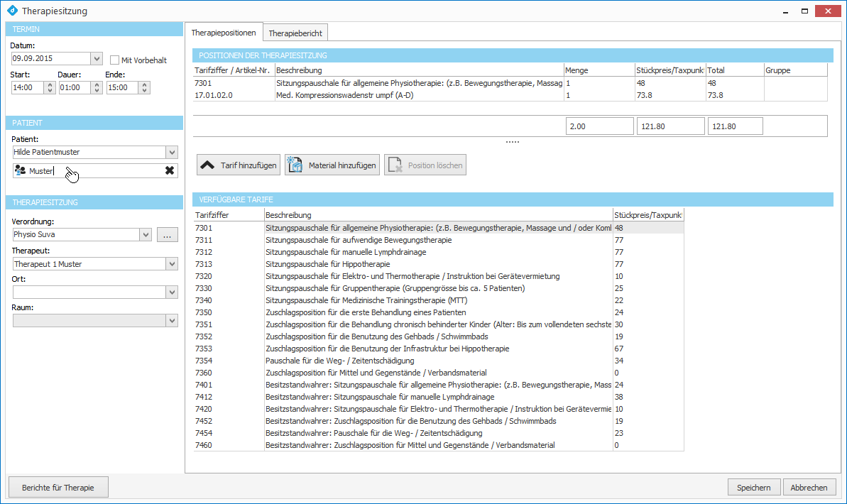Select the Therapiepositionen tab
The height and width of the screenshot is (504, 847).
(224, 33)
